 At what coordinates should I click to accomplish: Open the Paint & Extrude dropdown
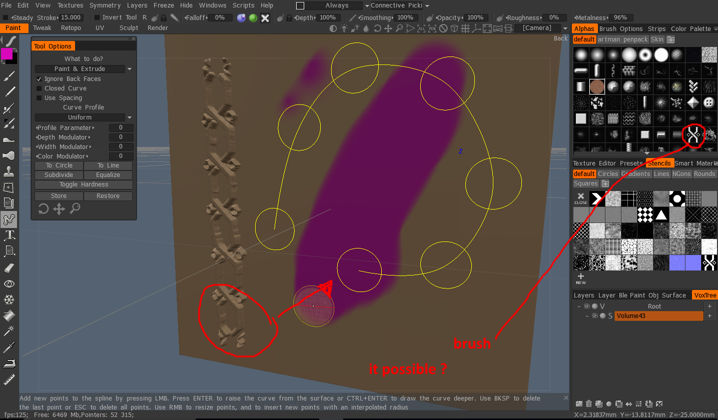point(84,69)
